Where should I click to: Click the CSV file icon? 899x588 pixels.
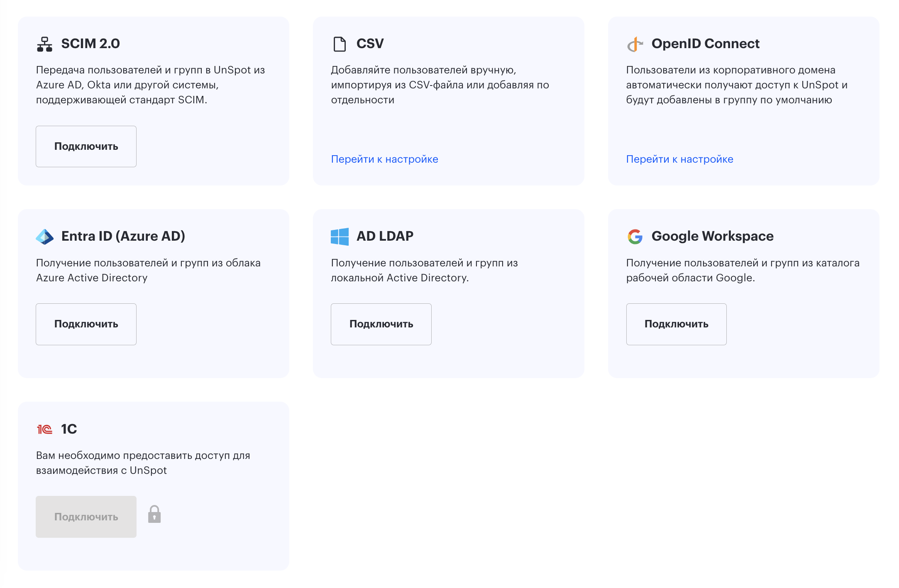pos(340,44)
